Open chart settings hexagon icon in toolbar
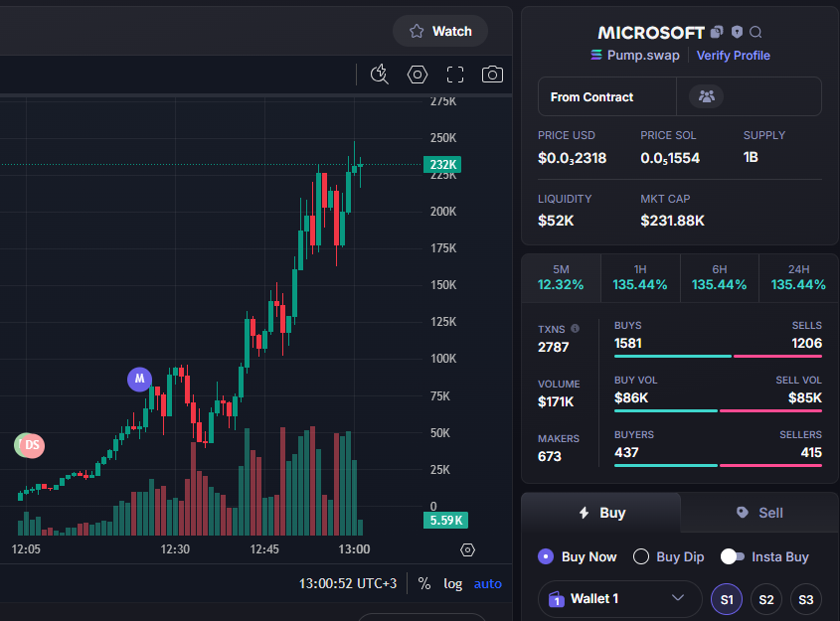 [418, 75]
